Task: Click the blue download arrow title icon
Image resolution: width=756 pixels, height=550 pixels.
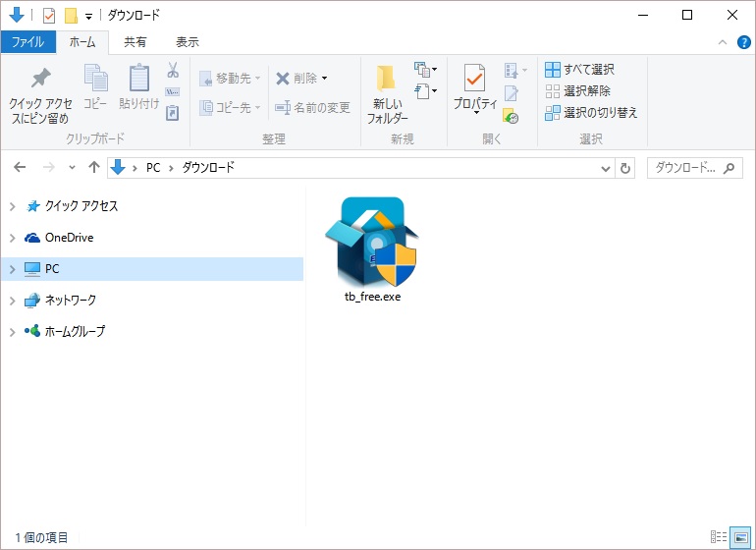Action: click(17, 15)
